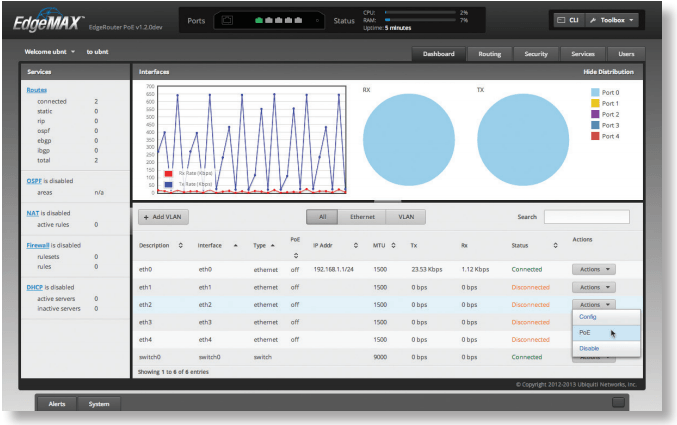Viewport: 677px width, 425px height.
Task: Show all interfaces with All filter
Action: coord(322,216)
